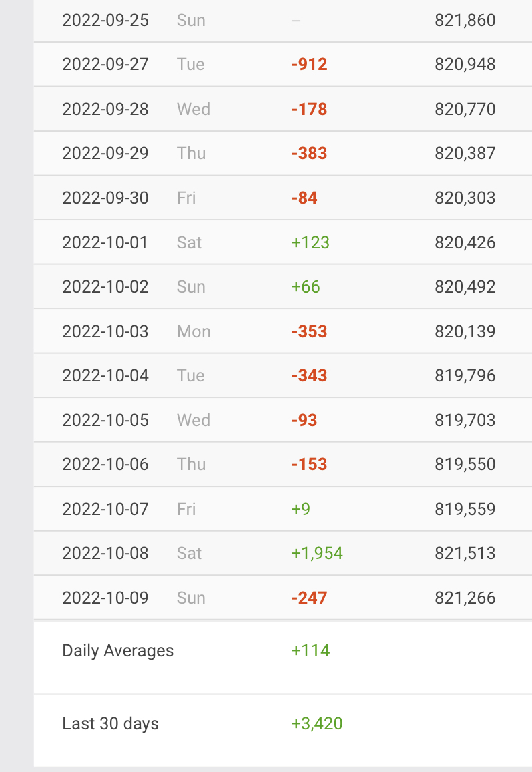Select the 2022-10-09 date cell
This screenshot has width=532, height=772.
(x=105, y=598)
